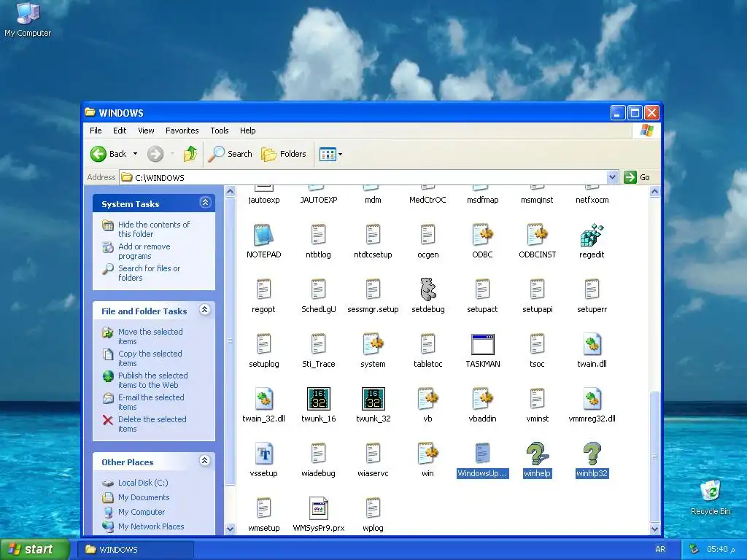Open My Computer on the desktop
Viewport: 747px width, 560px height.
click(x=28, y=19)
